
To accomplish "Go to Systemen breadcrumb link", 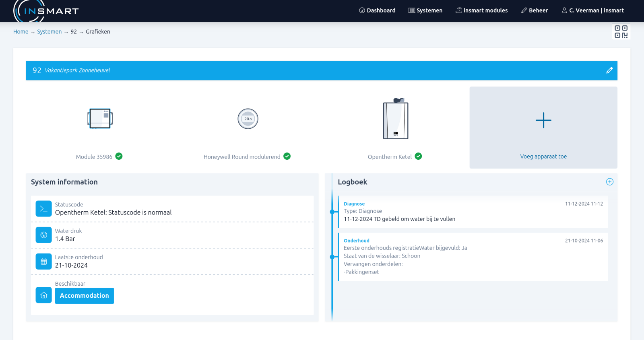I will [x=50, y=32].
